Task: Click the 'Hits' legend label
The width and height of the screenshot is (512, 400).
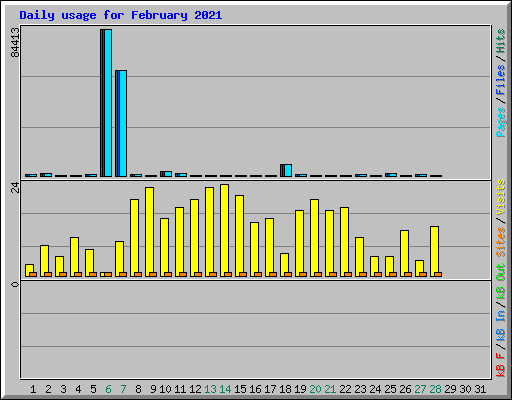Action: pyautogui.click(x=501, y=41)
